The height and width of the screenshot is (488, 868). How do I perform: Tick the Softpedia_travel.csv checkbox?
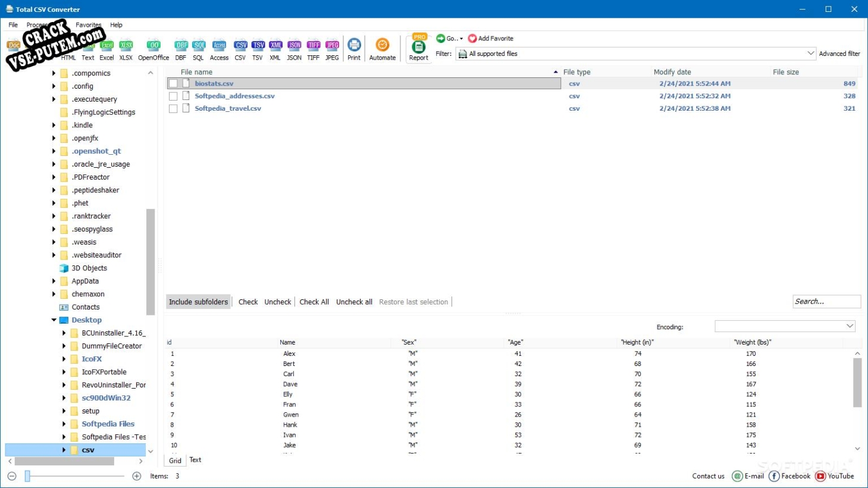(173, 109)
